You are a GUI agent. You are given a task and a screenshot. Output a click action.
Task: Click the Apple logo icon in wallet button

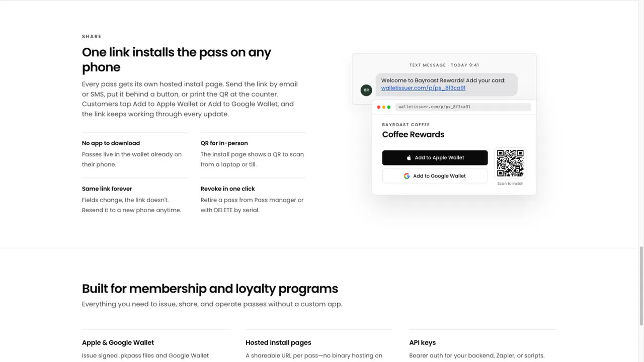(x=409, y=157)
